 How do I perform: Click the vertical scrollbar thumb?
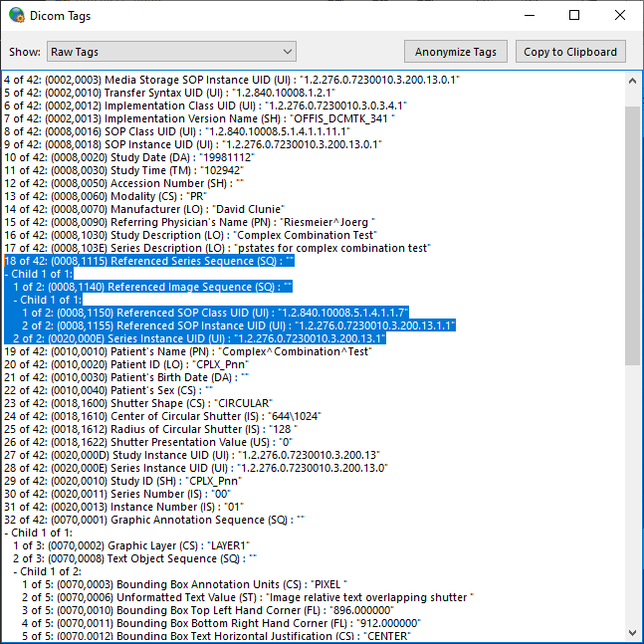(x=632, y=236)
